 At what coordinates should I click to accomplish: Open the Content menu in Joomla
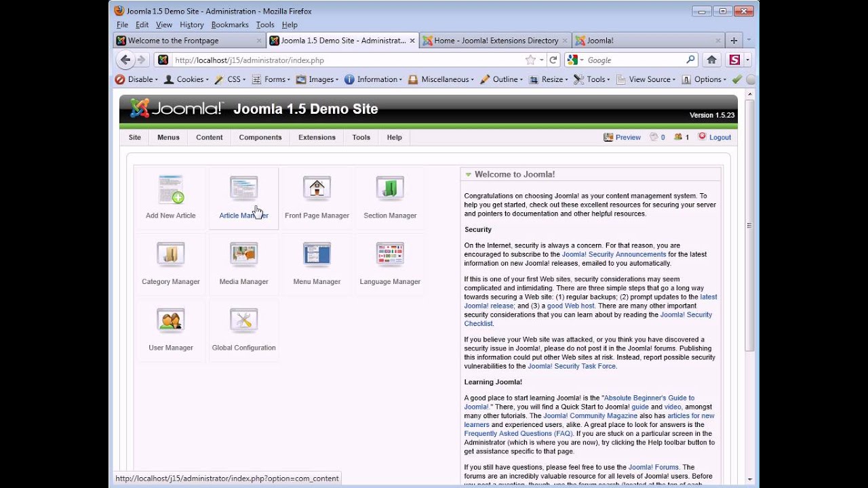pos(210,137)
